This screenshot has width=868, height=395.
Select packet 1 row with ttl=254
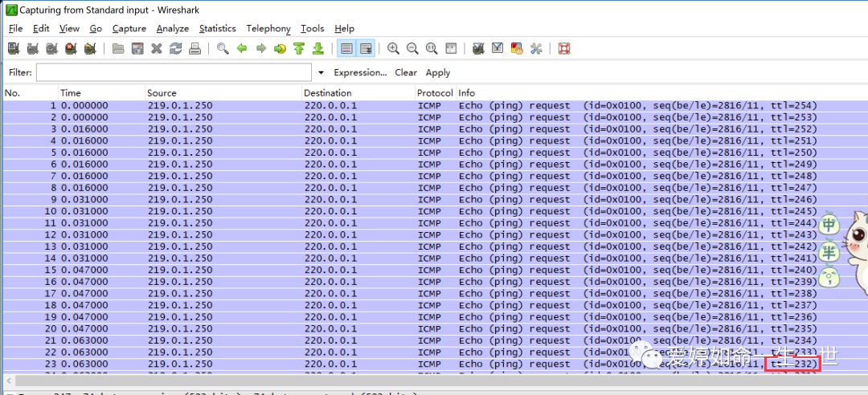(435, 106)
